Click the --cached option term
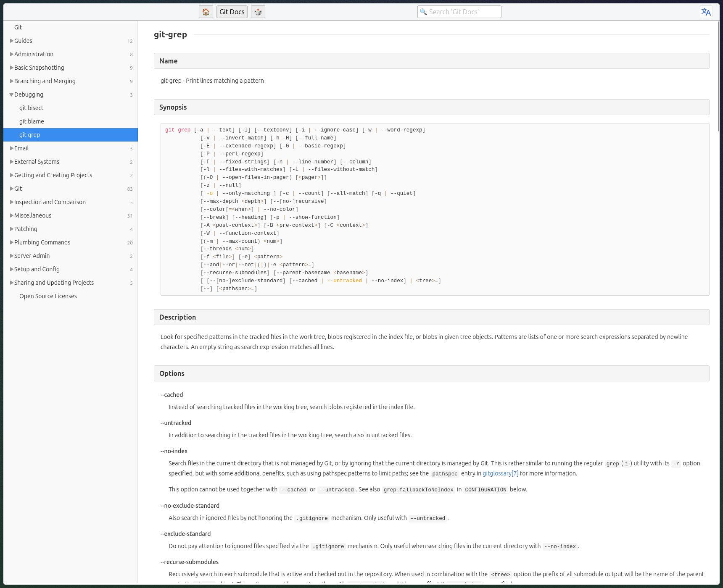 click(x=172, y=395)
